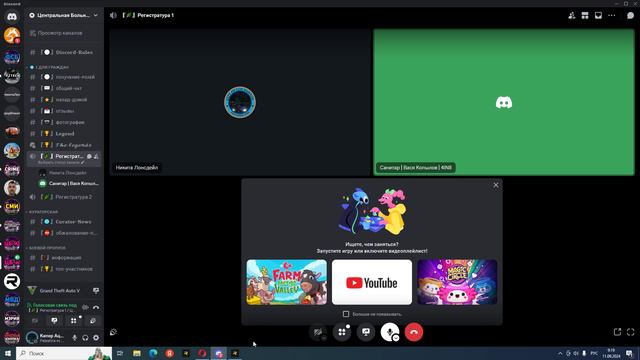640x360 pixels.
Task: Open Microsoft Edge from the taskbar
Action: [x=153, y=353]
